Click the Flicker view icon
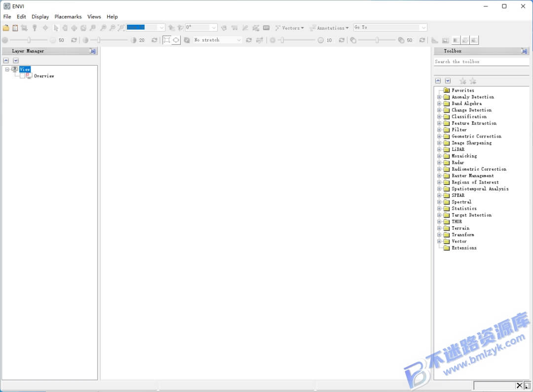This screenshot has height=392, width=533. tap(465, 40)
